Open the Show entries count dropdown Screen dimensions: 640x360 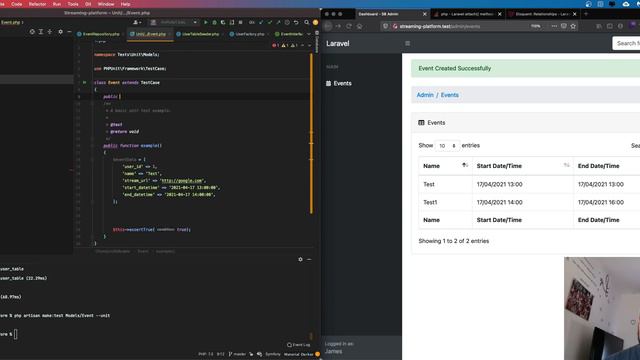pyautogui.click(x=447, y=146)
